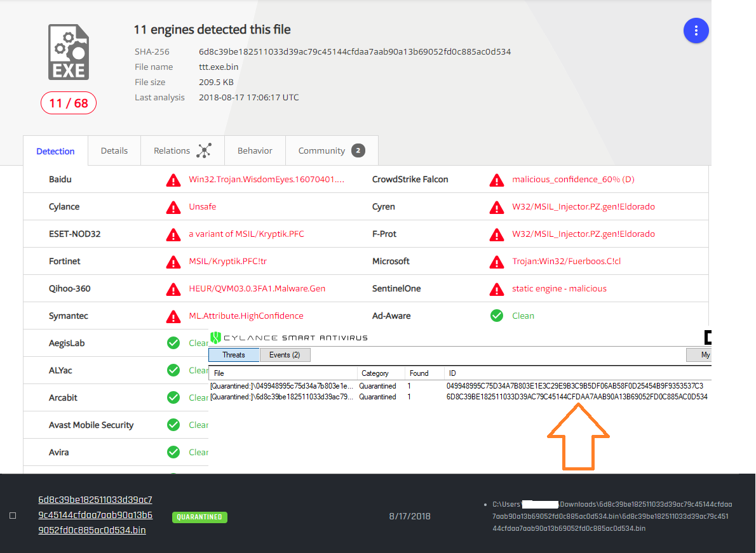Click the Clean result for Ad-Aware

click(523, 316)
